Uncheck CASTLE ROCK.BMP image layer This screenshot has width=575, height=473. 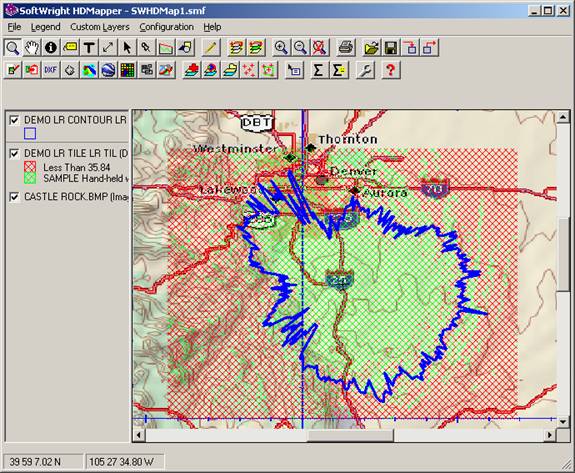14,197
